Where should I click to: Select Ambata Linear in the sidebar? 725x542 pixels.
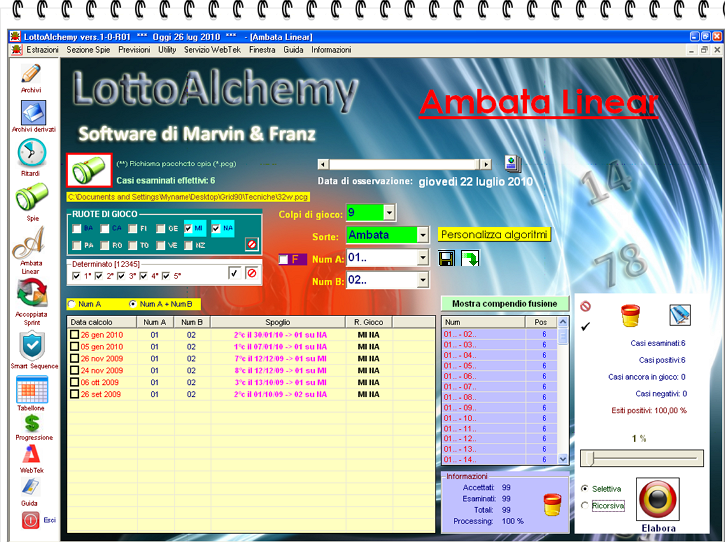pyautogui.click(x=29, y=243)
